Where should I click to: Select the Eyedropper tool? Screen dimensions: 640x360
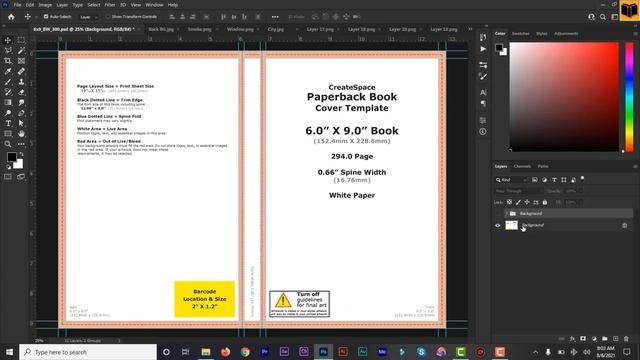tap(8, 71)
